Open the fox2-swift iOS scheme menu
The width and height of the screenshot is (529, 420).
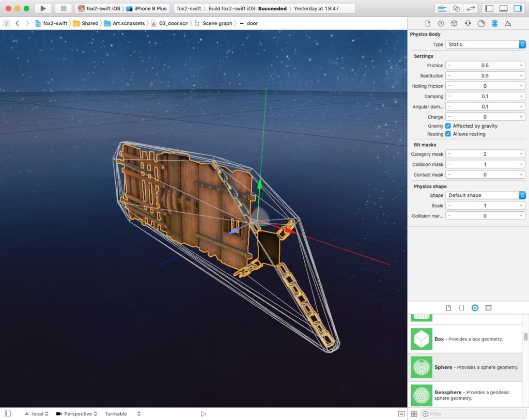pyautogui.click(x=99, y=8)
